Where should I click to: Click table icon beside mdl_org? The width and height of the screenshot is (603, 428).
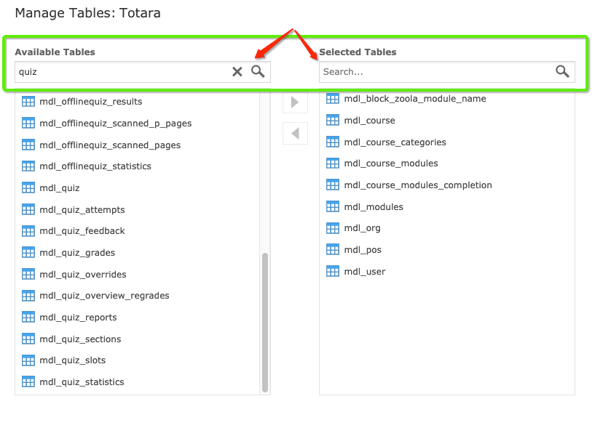333,228
